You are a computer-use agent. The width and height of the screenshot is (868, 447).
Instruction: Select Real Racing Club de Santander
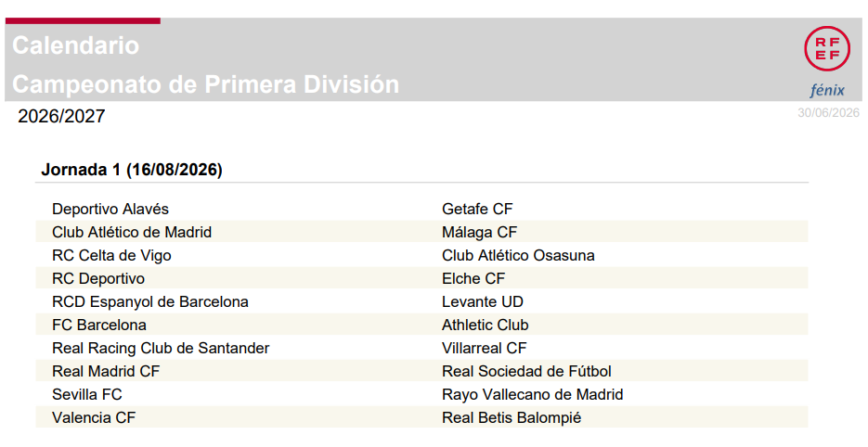(161, 349)
